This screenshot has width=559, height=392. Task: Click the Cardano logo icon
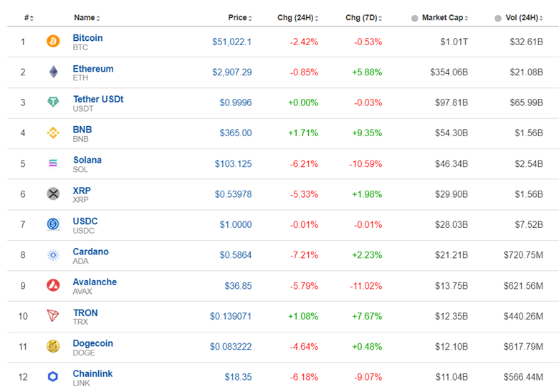pyautogui.click(x=53, y=254)
